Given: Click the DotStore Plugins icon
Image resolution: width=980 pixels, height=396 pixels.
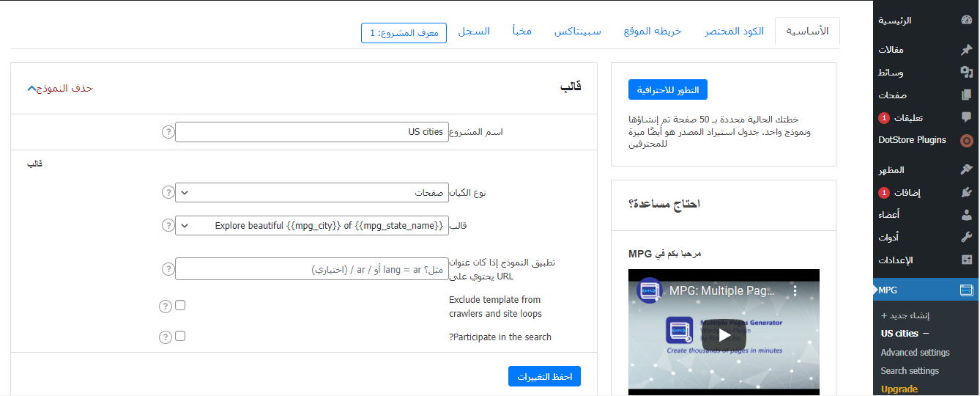Looking at the screenshot, I should [x=966, y=140].
